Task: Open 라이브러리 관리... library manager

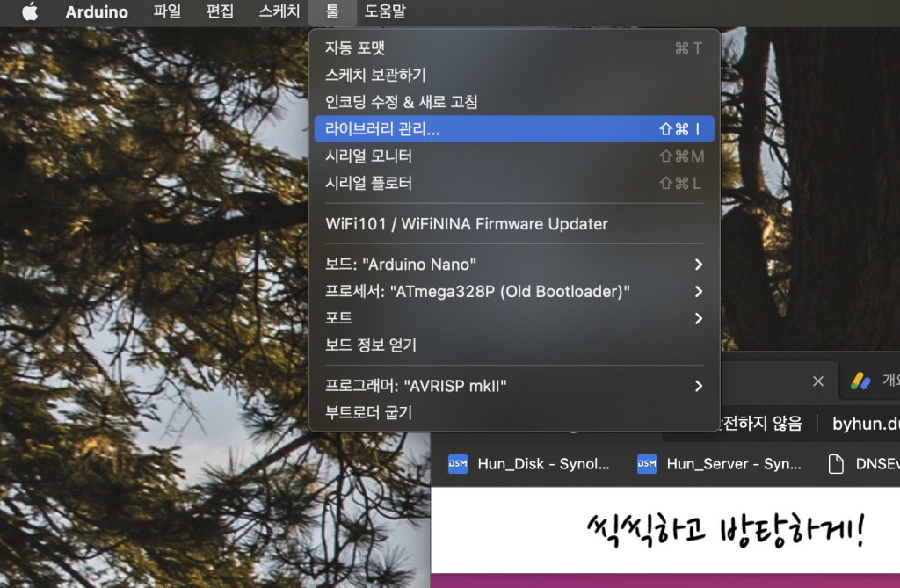Action: tap(514, 129)
